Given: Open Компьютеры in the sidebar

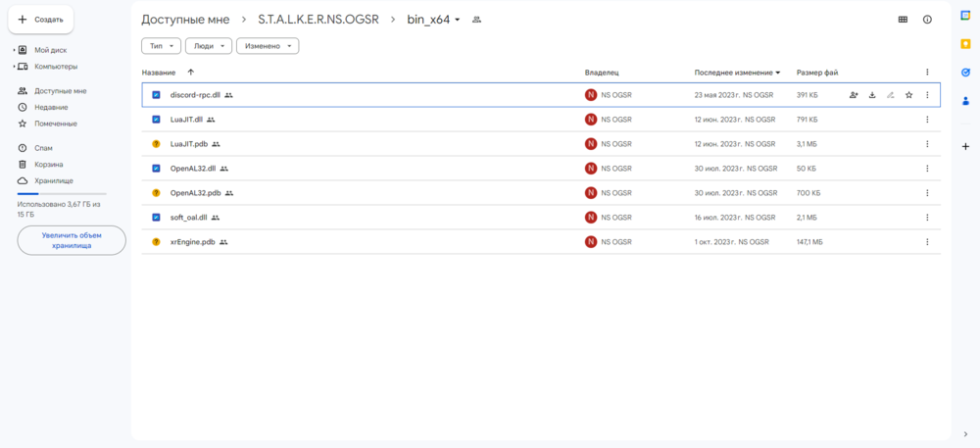Looking at the screenshot, I should click(56, 67).
